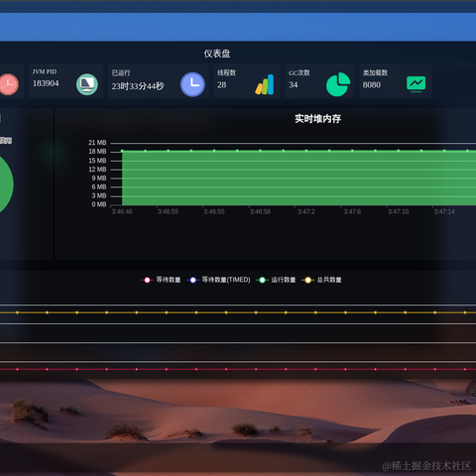Screen dimensions: 476x476
Task: Click the 9 MB y-axis label
Action: pyautogui.click(x=99, y=178)
